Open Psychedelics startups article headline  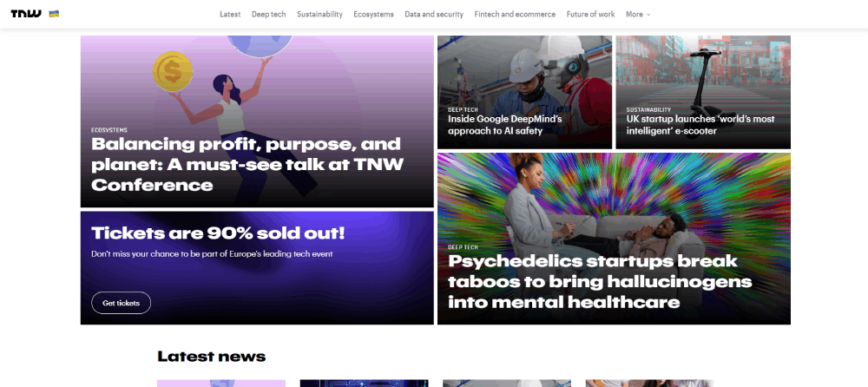click(x=600, y=281)
